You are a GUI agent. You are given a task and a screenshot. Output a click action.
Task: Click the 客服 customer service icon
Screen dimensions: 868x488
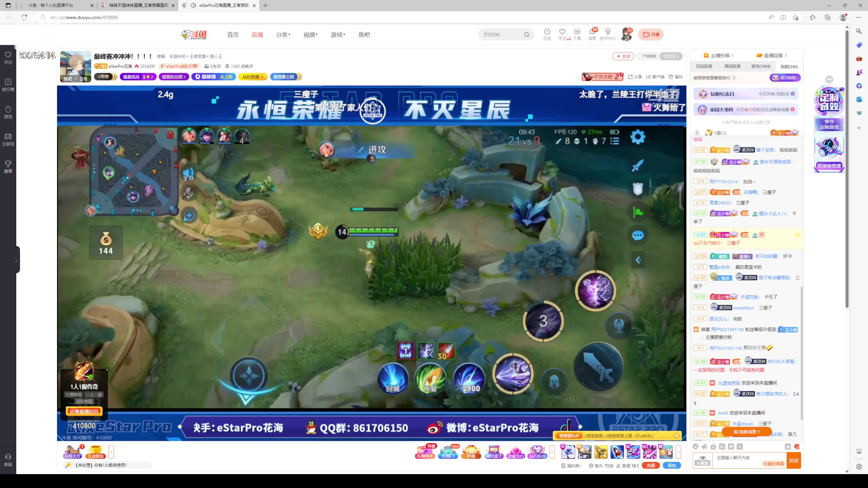pyautogui.click(x=8, y=460)
